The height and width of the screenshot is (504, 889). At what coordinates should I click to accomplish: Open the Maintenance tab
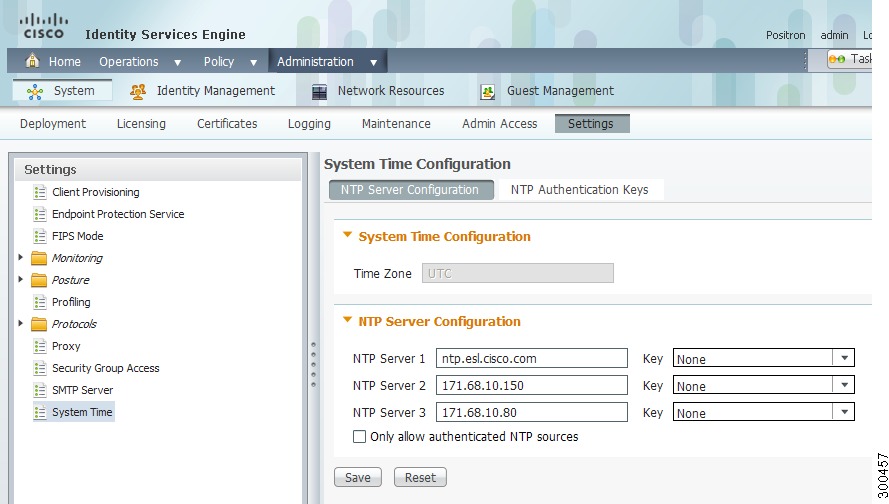(x=396, y=124)
